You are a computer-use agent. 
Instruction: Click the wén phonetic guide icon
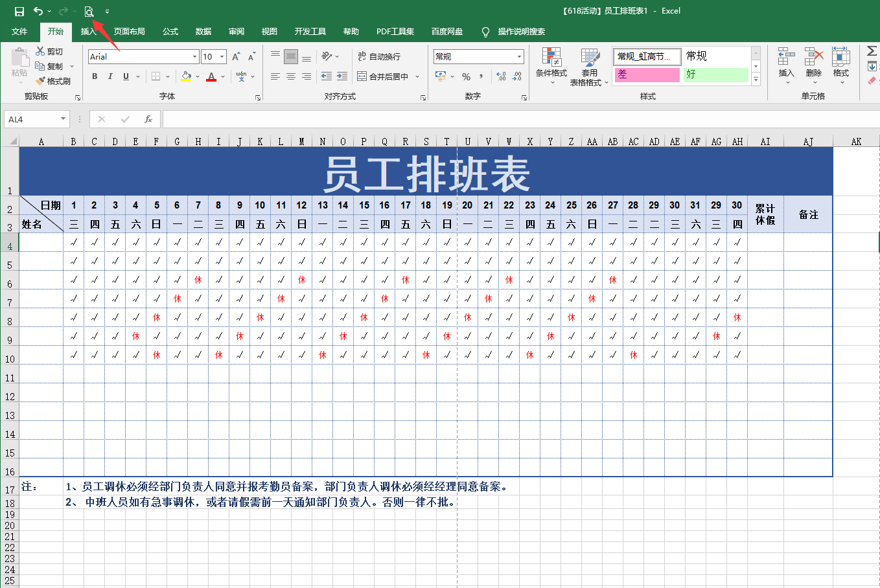click(x=241, y=76)
